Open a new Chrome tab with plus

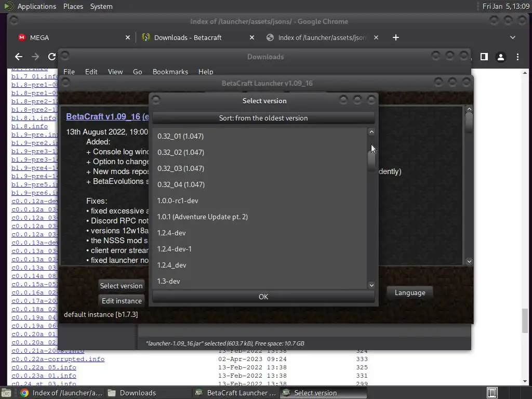395,37
